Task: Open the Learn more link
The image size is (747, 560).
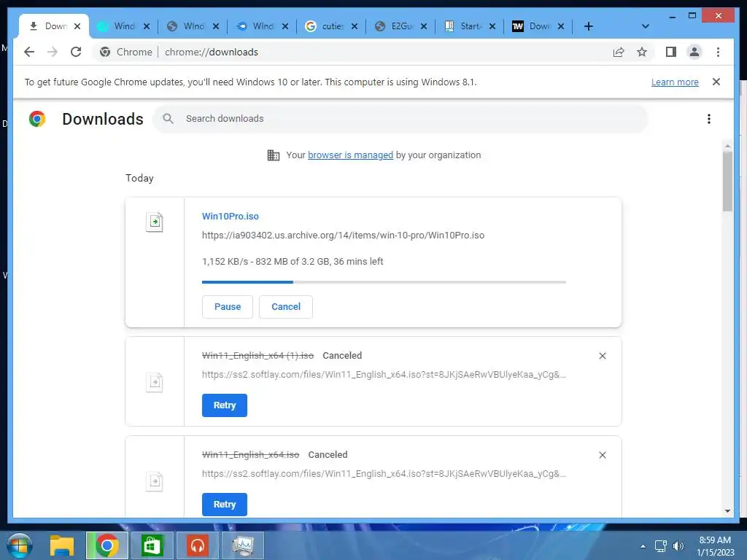Action: pyautogui.click(x=675, y=82)
